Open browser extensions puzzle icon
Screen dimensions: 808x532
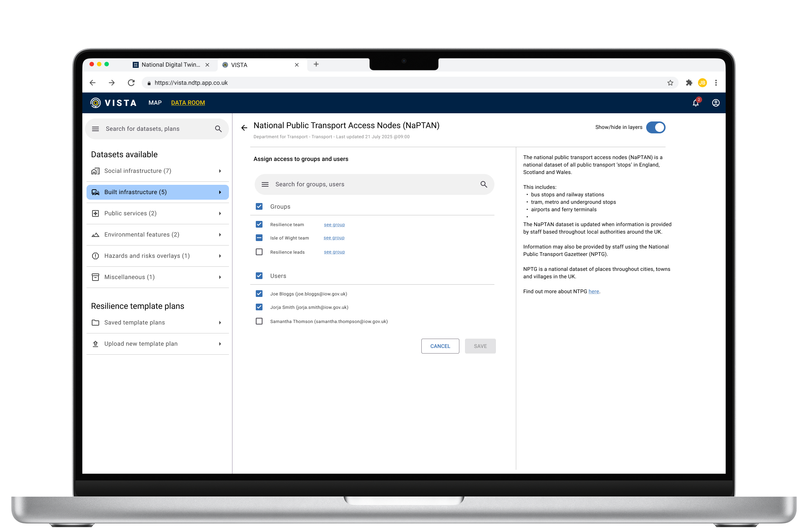tap(689, 83)
